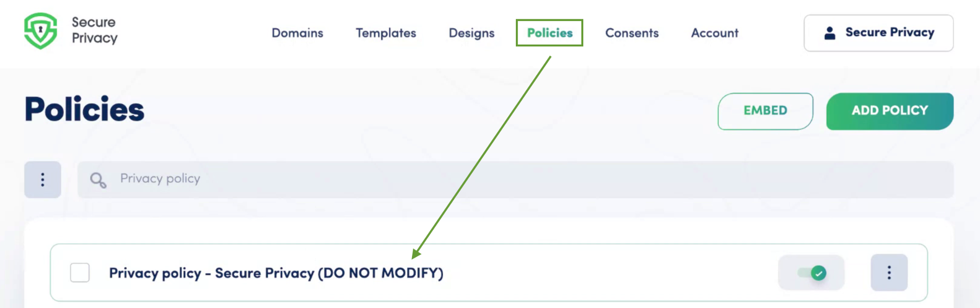The width and height of the screenshot is (980, 308).
Task: Select the policy titled Privacy policy - Secure Privacy
Action: point(276,273)
